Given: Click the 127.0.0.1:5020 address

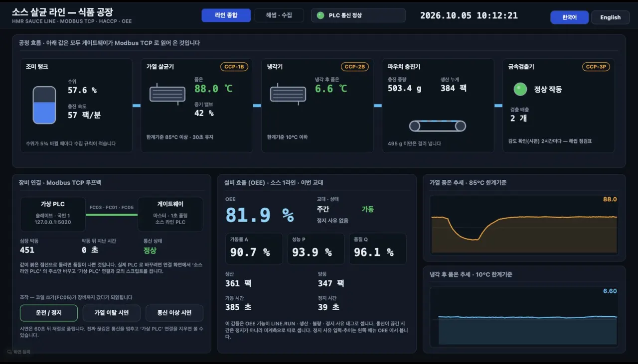Looking at the screenshot, I should pos(53,222).
